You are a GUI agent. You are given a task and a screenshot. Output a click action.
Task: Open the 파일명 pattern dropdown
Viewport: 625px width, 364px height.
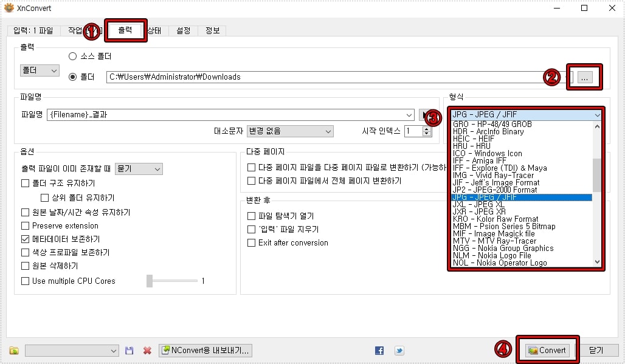click(x=410, y=115)
